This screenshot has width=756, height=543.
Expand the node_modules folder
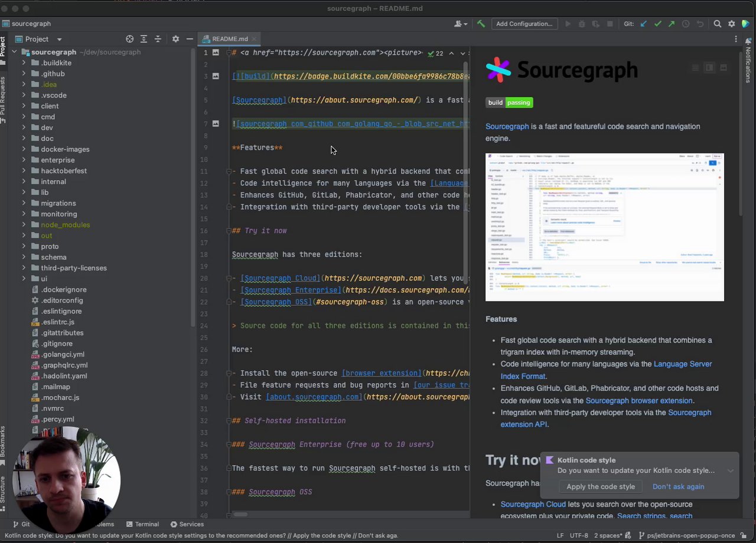(x=24, y=225)
